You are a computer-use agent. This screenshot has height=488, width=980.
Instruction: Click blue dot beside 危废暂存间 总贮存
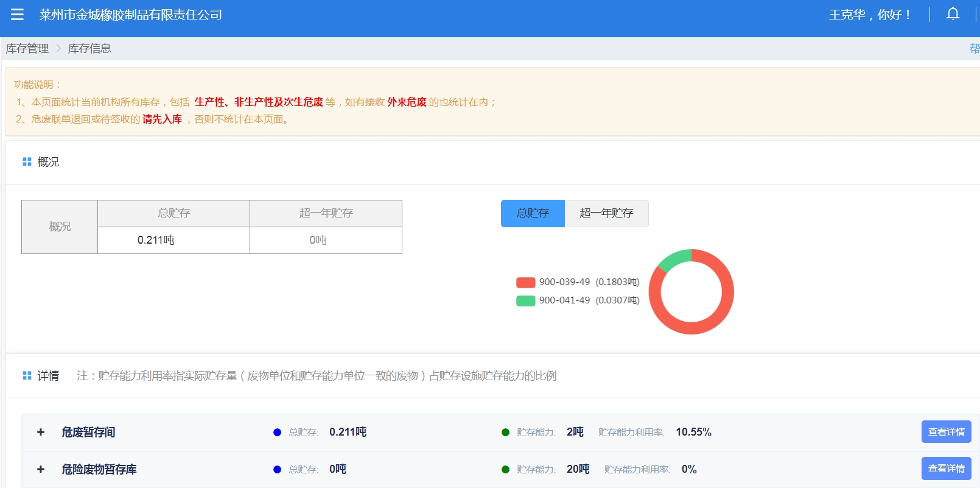[277, 433]
